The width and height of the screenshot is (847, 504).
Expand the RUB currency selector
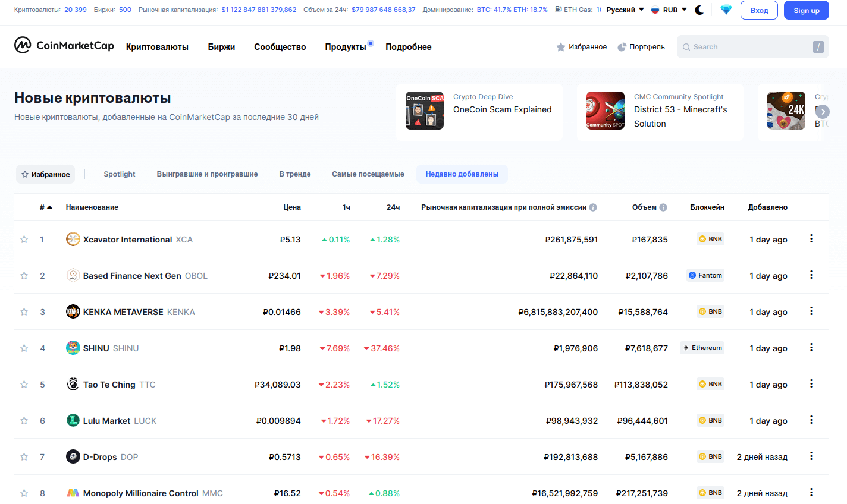pyautogui.click(x=669, y=10)
